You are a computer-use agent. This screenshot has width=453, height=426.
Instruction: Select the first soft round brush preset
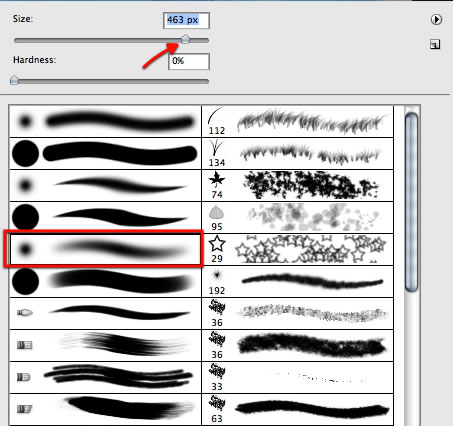click(x=105, y=121)
